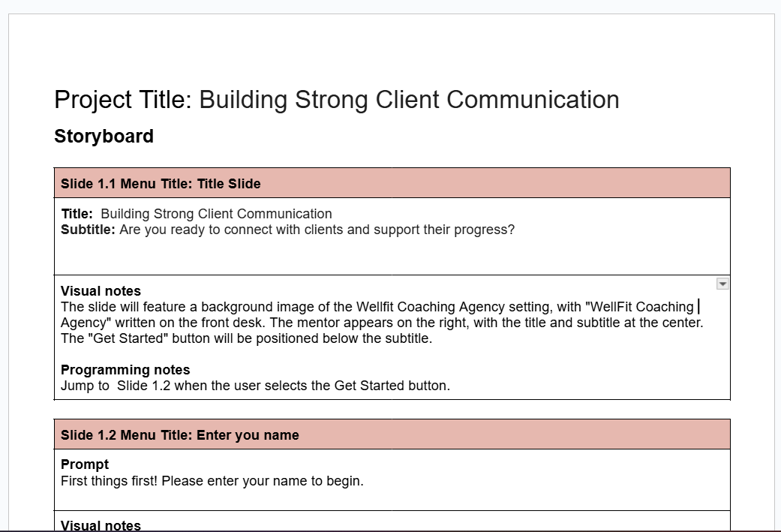781x532 pixels.
Task: Click the Project Title heading text
Action: (x=337, y=100)
